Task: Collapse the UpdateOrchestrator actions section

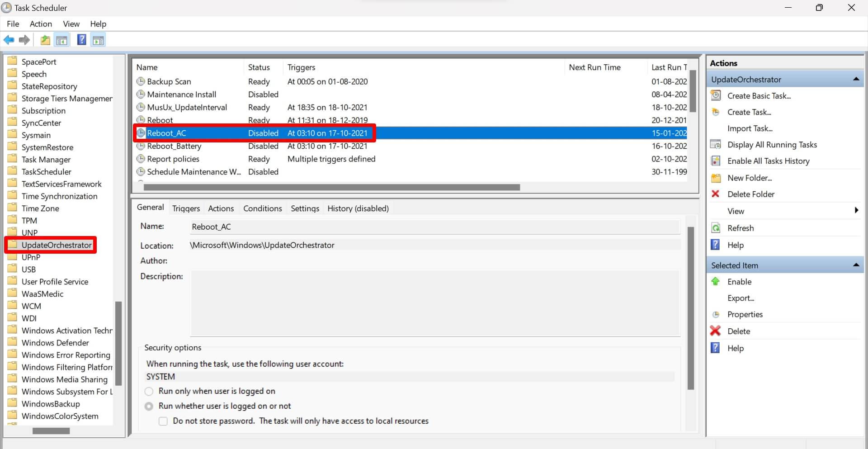Action: [x=856, y=79]
